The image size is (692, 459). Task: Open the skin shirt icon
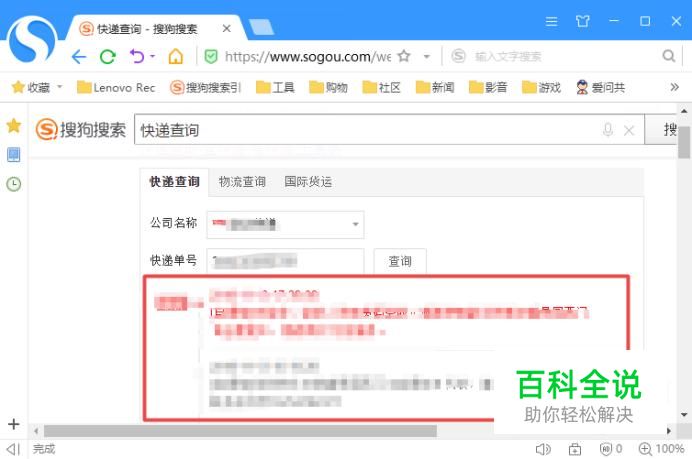click(583, 21)
